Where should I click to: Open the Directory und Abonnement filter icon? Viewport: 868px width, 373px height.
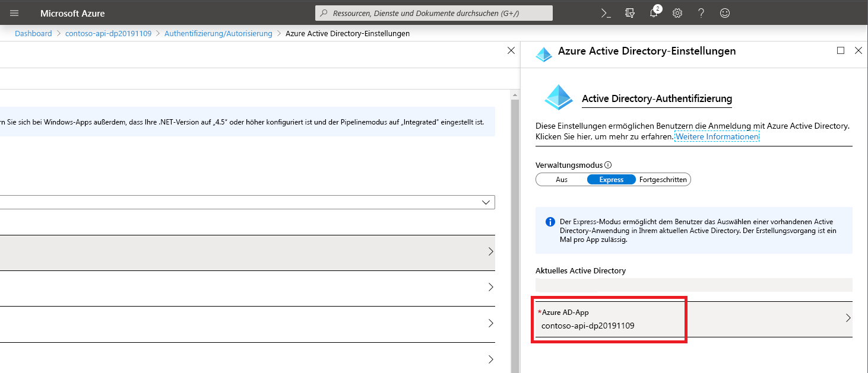pyautogui.click(x=629, y=12)
